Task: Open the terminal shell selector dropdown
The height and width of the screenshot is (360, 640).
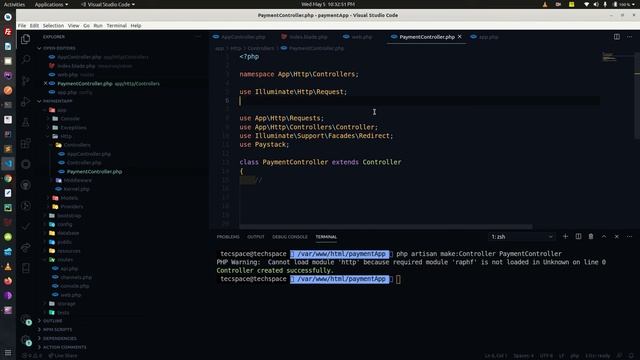Action: 522,237
